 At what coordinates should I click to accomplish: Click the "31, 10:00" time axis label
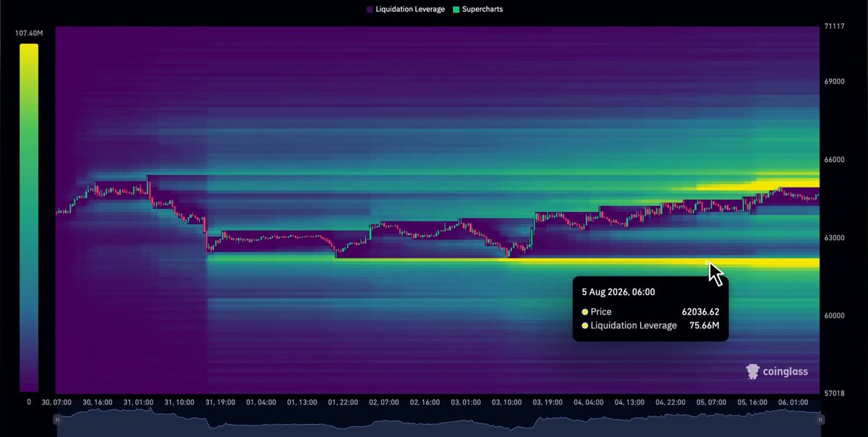tap(178, 402)
